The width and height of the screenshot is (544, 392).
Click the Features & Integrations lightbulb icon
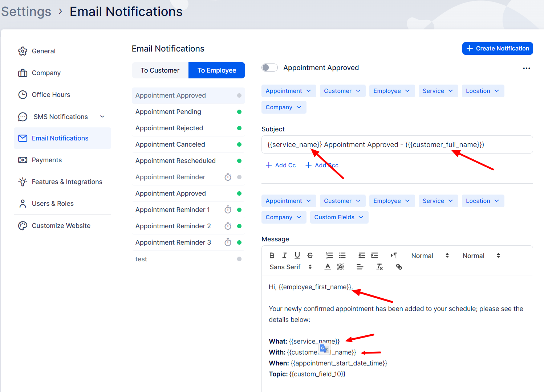(x=23, y=182)
